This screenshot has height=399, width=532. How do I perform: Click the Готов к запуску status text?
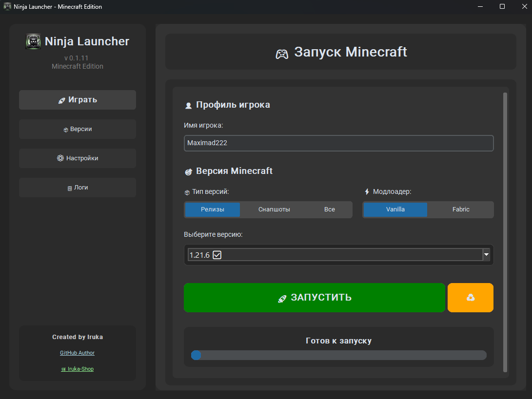tap(338, 341)
